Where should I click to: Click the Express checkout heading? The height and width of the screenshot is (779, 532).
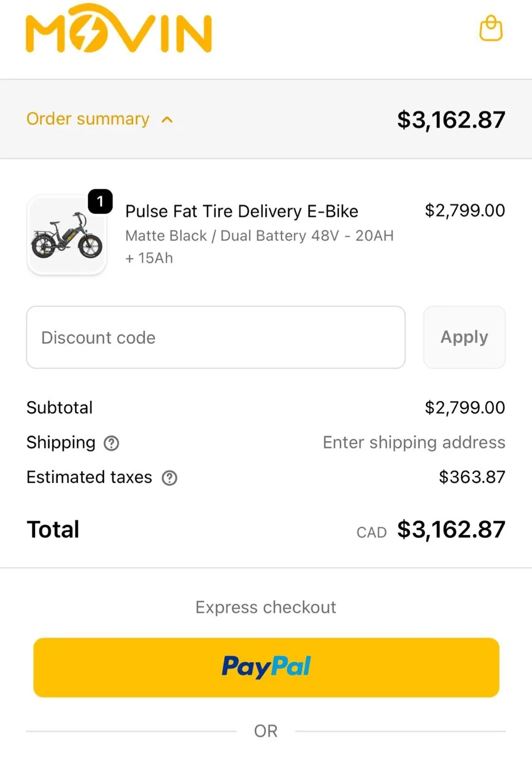265,607
